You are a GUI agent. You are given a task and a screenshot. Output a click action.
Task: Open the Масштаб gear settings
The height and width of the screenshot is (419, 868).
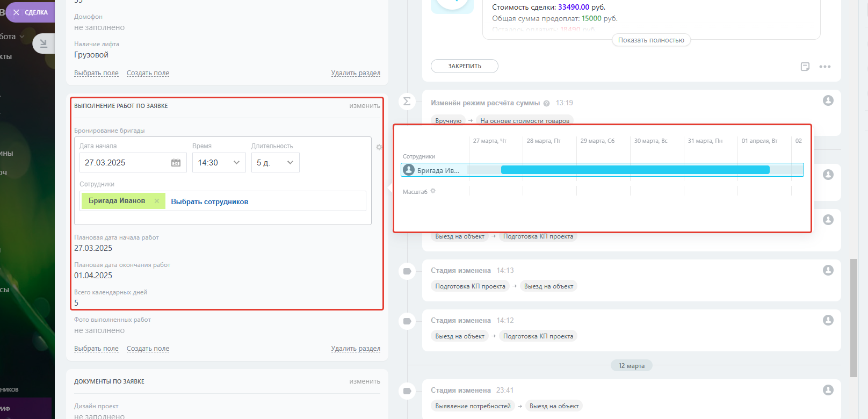433,191
